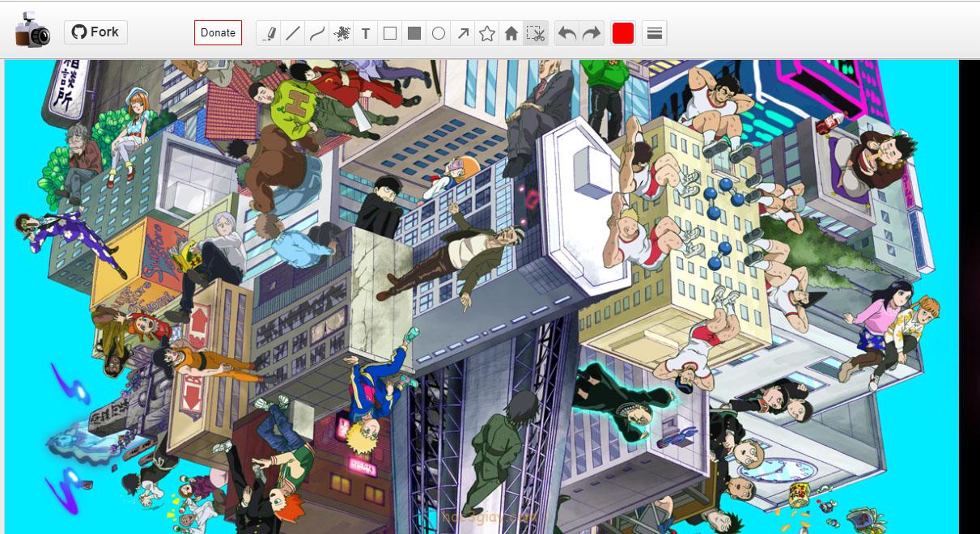Select the empty rectangle outline tool
The height and width of the screenshot is (534, 980).
390,33
